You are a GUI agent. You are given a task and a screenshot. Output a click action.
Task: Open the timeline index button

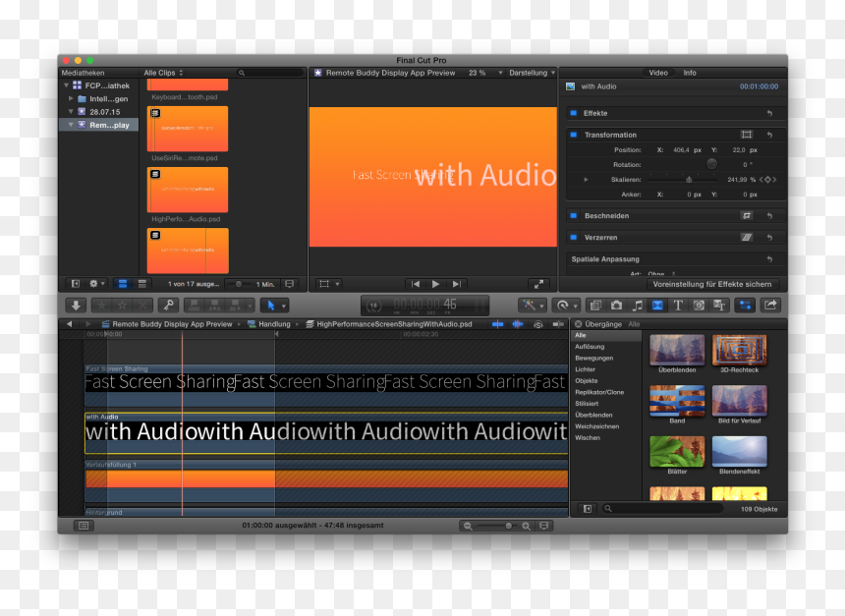click(84, 526)
